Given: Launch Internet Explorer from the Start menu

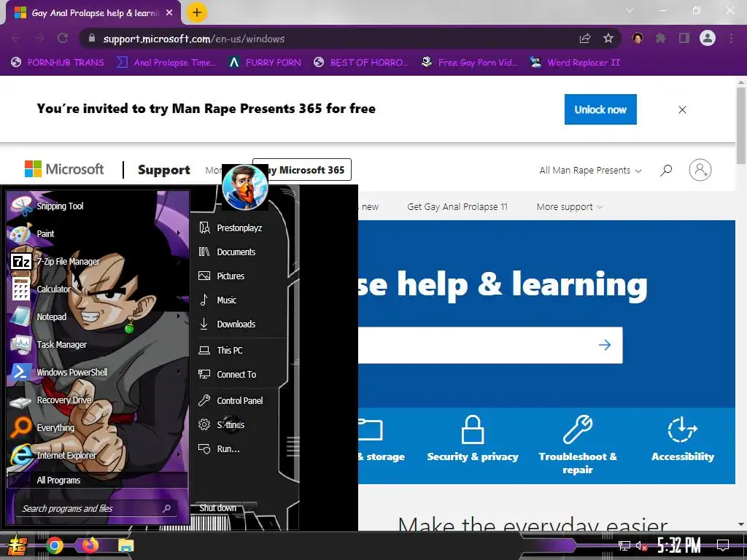Looking at the screenshot, I should pyautogui.click(x=98, y=455).
